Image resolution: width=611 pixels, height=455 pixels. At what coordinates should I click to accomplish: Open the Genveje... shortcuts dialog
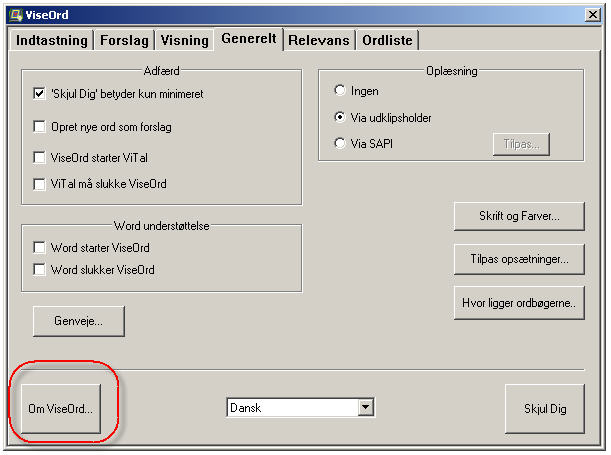(79, 321)
